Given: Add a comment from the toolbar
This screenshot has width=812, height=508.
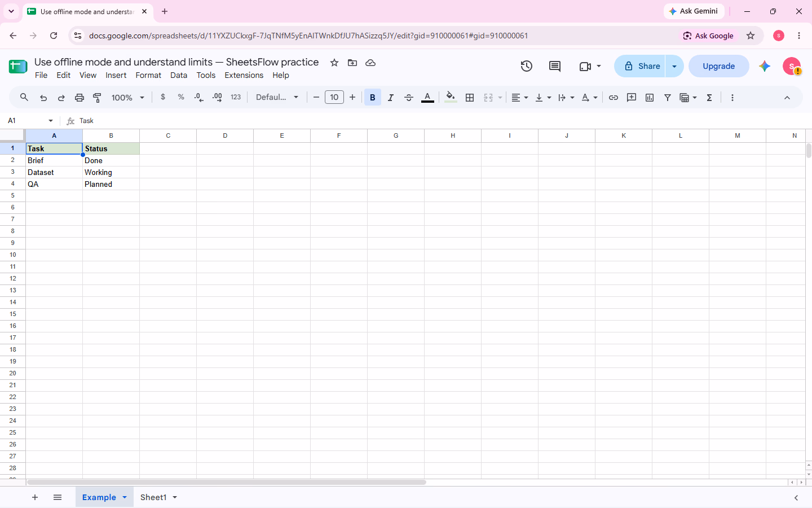Looking at the screenshot, I should tap(632, 98).
